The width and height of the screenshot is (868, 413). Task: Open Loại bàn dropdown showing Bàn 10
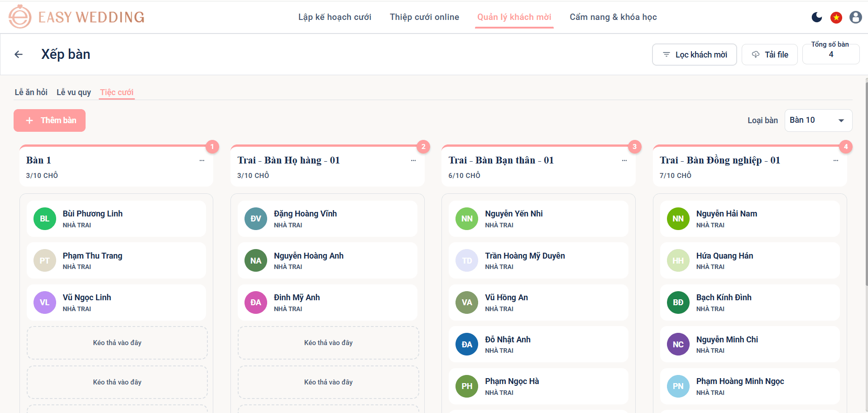tap(818, 120)
